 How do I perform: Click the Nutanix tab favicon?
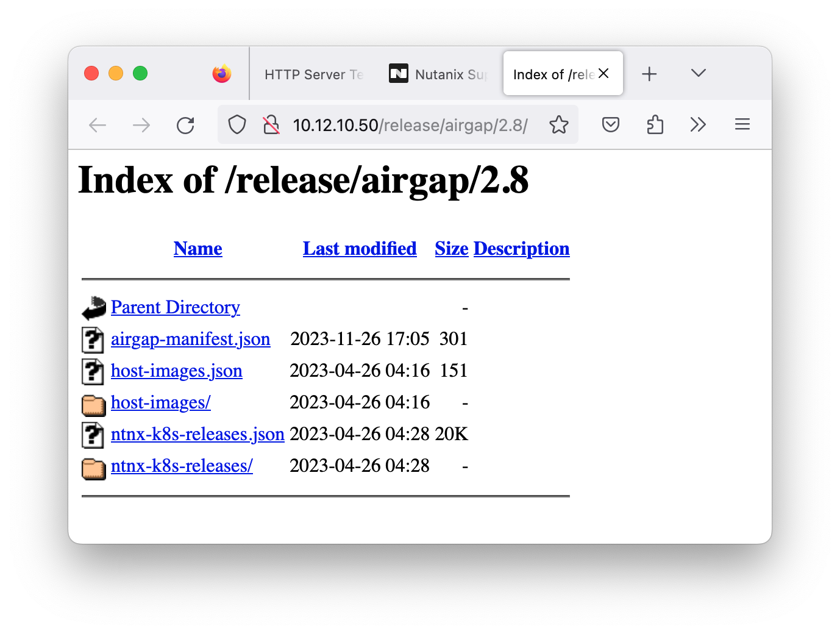tap(399, 74)
